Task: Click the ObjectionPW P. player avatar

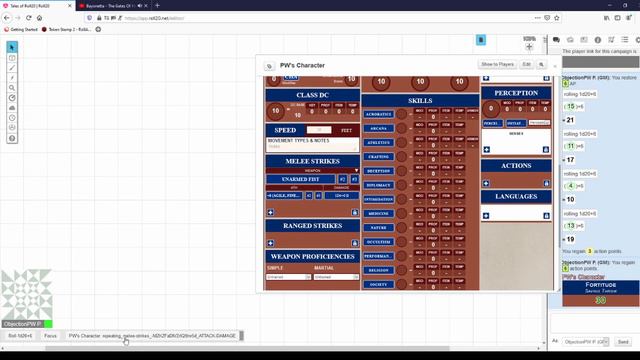Action: pos(27,295)
